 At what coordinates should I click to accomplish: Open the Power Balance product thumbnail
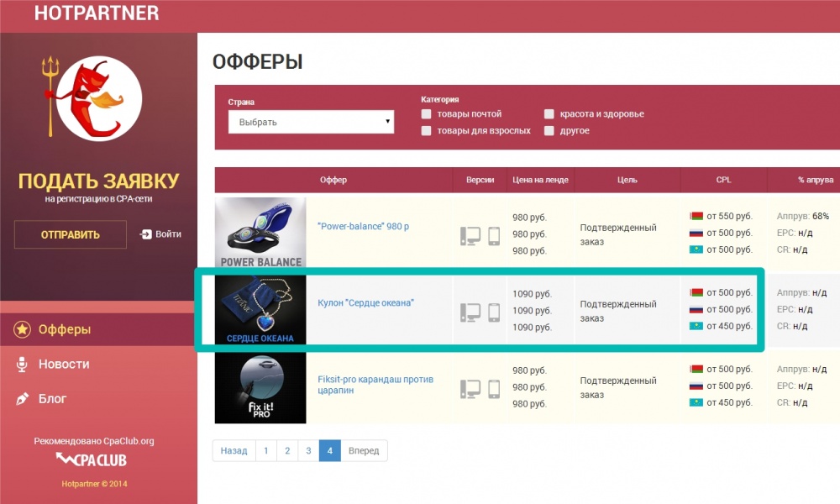pyautogui.click(x=260, y=233)
